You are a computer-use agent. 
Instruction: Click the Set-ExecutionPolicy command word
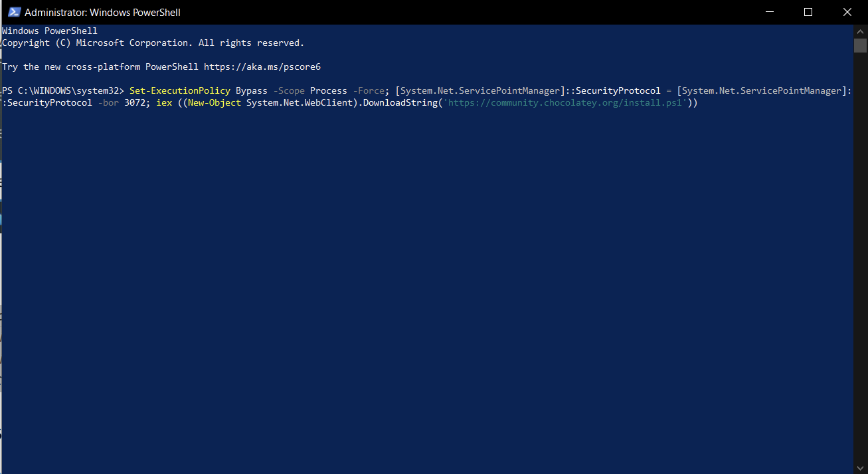(x=179, y=90)
